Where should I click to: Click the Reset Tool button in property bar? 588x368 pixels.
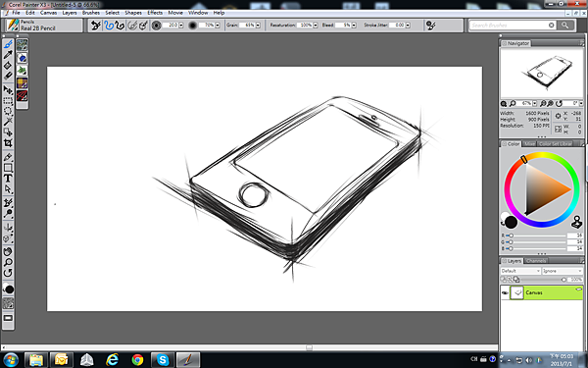[x=96, y=26]
